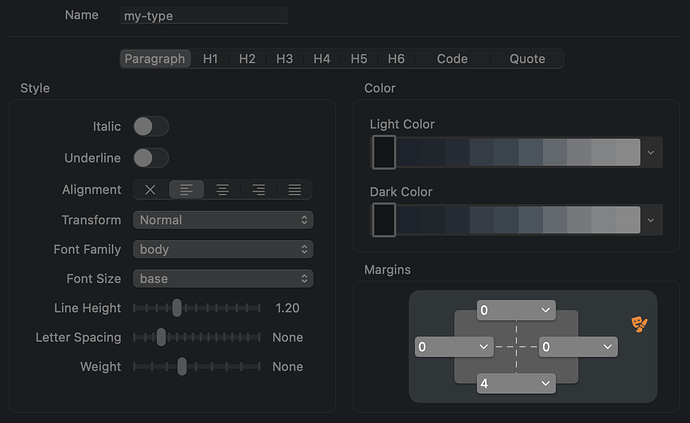This screenshot has width=690, height=423.
Task: Choose left text alignment icon
Action: [x=187, y=190]
